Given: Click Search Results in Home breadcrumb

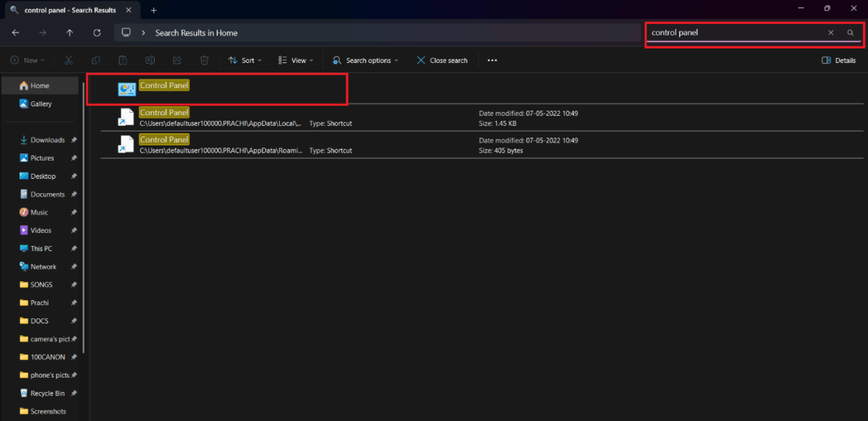Looking at the screenshot, I should click(196, 33).
